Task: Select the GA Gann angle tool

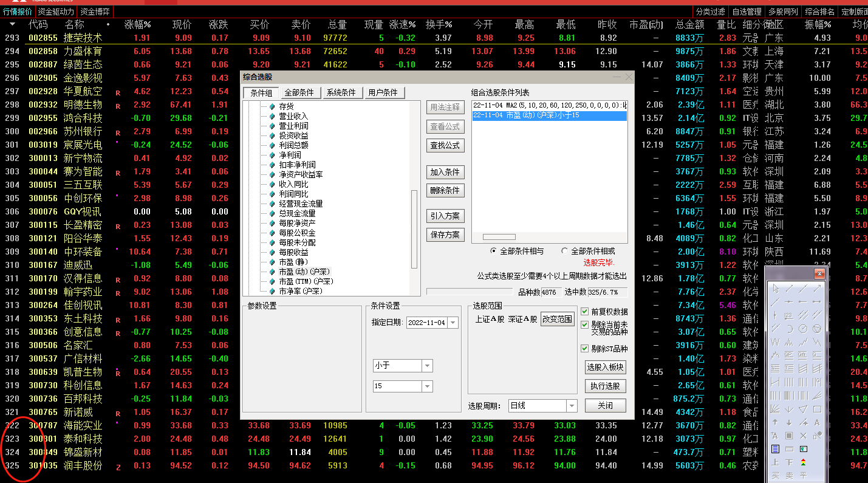Action: pos(802,354)
